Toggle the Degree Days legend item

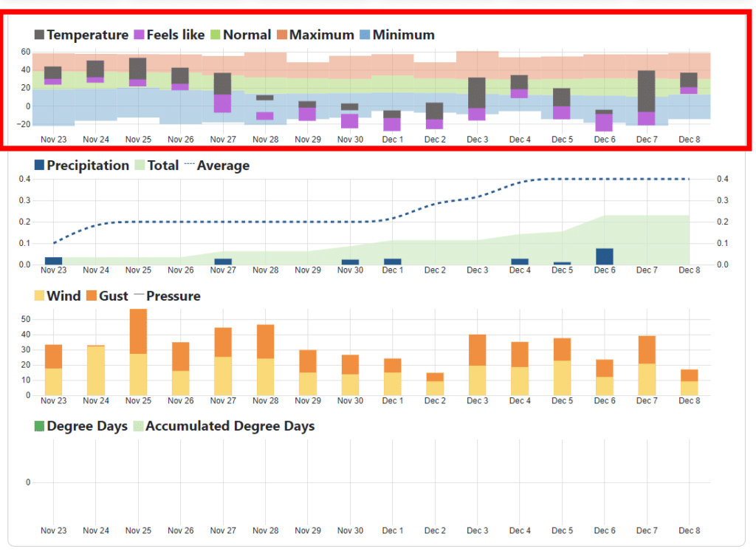point(39,426)
